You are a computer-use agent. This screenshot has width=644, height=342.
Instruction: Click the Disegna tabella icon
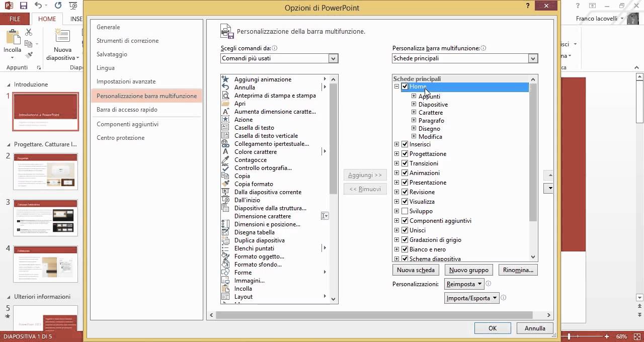click(x=225, y=232)
